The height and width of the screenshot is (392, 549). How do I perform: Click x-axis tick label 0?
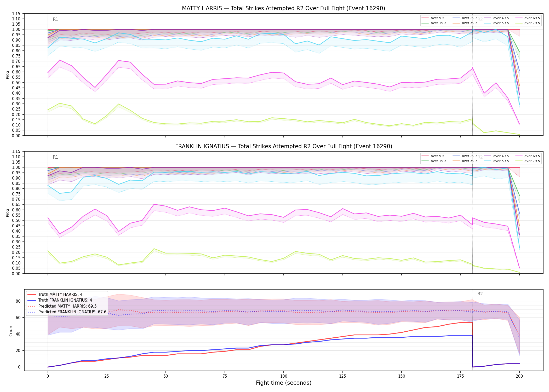48,376
